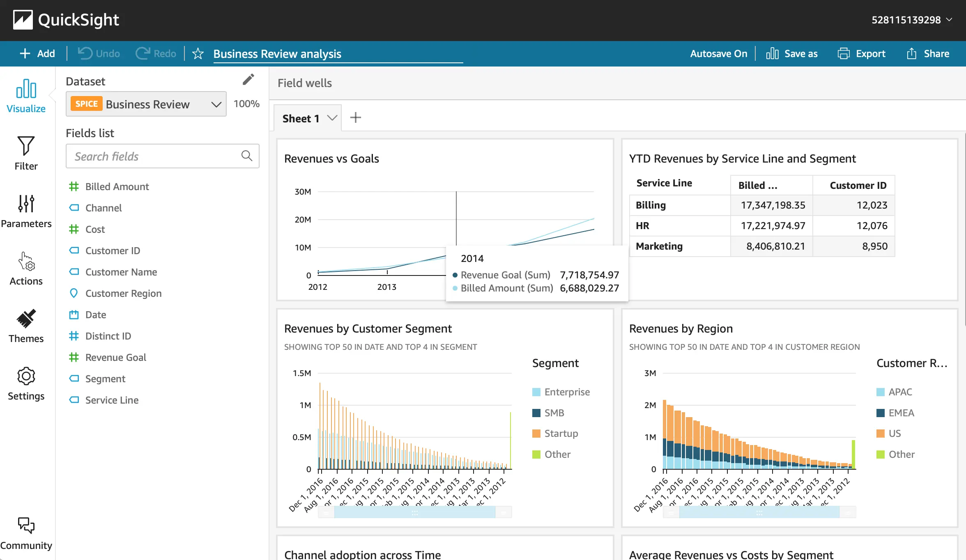966x560 pixels.
Task: Click Revenues by Customer Segment title
Action: 368,328
